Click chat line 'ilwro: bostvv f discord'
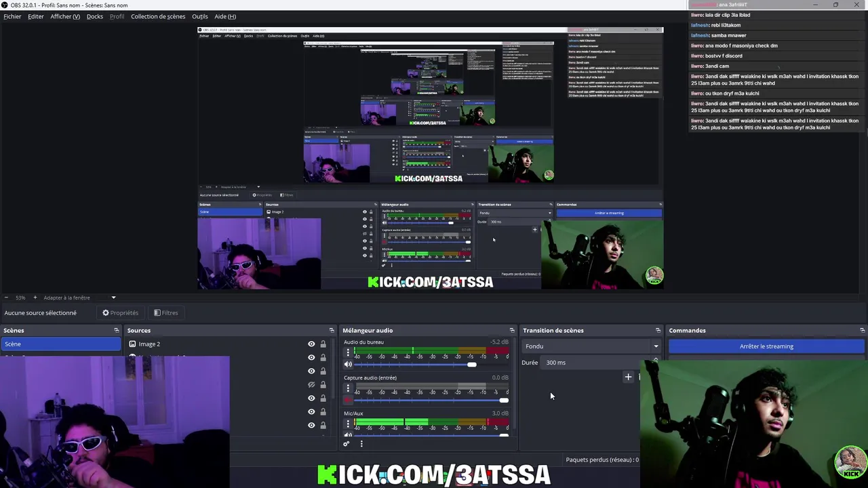Screen dimensions: 868x488 click(x=716, y=56)
